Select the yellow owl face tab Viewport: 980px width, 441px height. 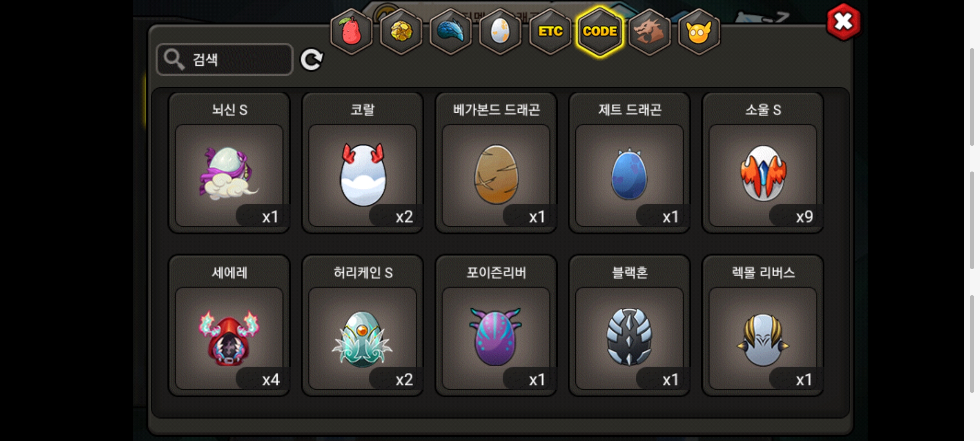click(699, 31)
